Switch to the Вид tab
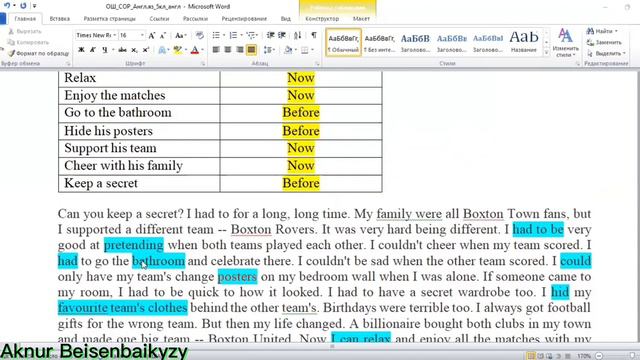 pos(286,19)
